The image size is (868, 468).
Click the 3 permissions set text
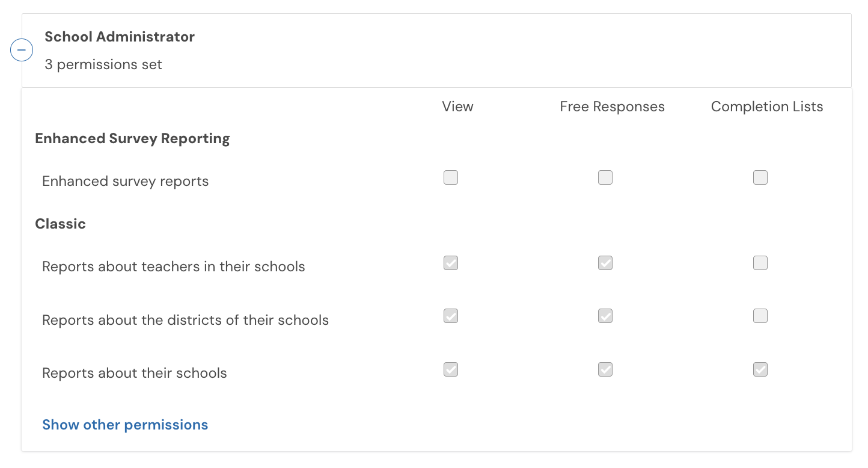[x=103, y=64]
